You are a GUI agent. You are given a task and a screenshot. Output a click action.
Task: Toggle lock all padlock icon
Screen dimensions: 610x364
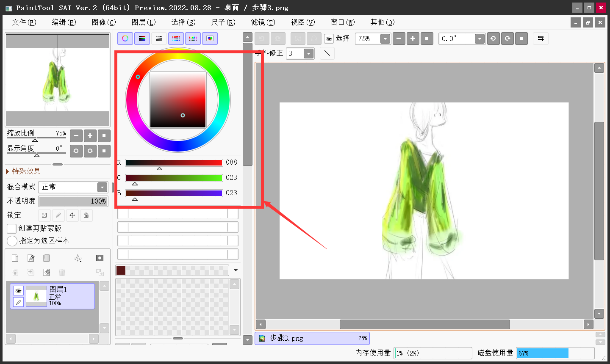click(86, 215)
